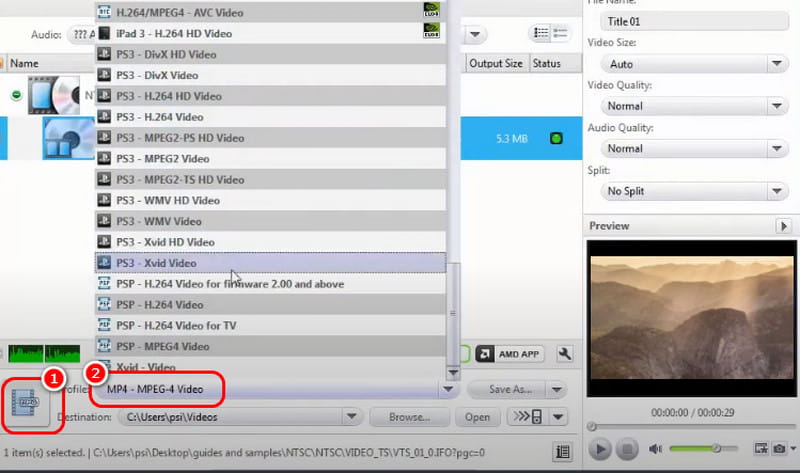
Task: Stop the preview playback
Action: pyautogui.click(x=627, y=449)
